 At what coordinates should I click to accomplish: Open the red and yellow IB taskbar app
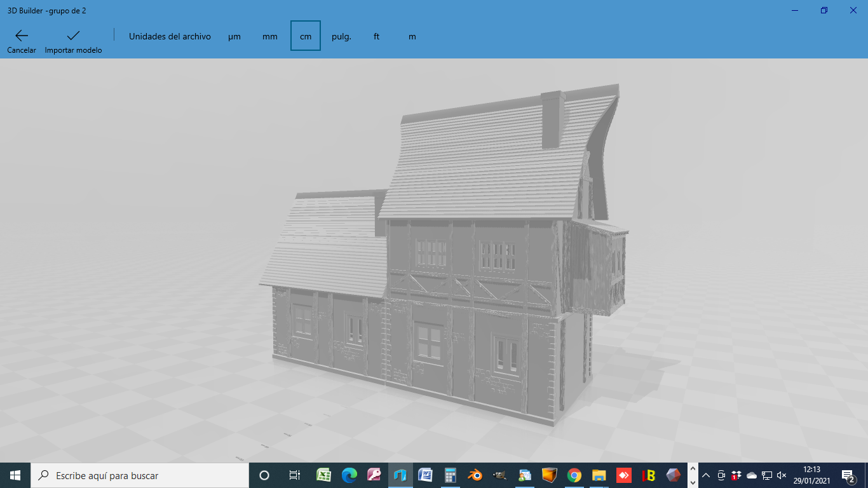point(649,475)
